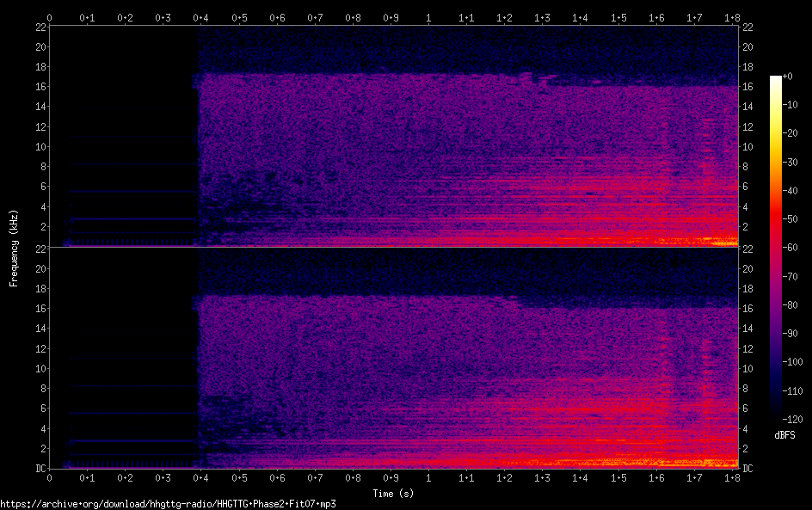
Task: Click the 1.6 tick on the bottom time axis
Action: pyautogui.click(x=656, y=477)
